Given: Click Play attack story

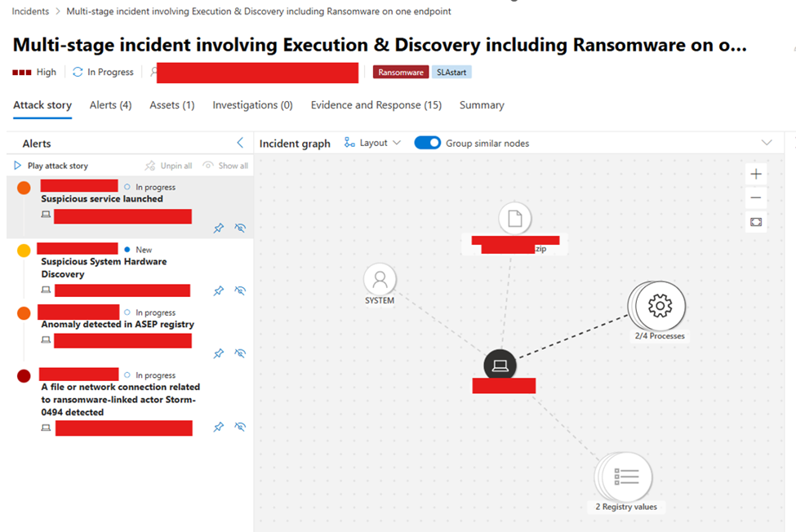Looking at the screenshot, I should (x=51, y=166).
